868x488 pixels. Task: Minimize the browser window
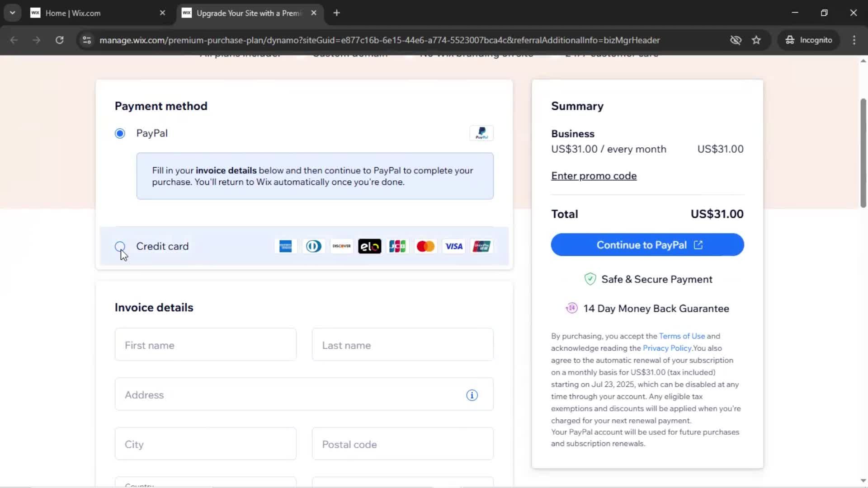coord(795,13)
